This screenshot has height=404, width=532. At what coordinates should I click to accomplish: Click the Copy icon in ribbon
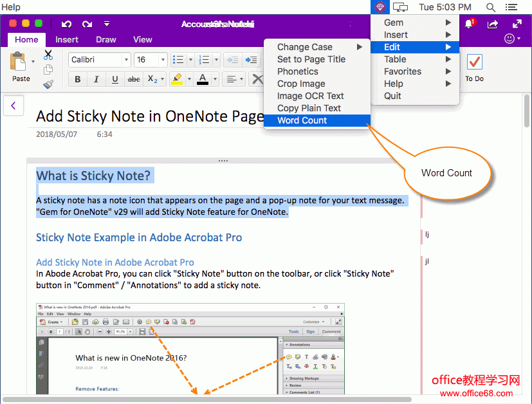[48, 69]
